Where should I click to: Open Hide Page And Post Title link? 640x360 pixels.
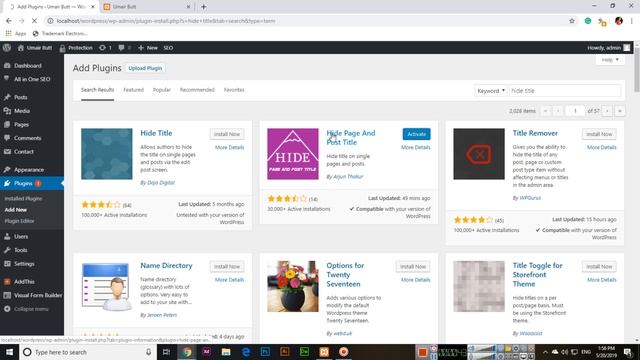point(351,138)
